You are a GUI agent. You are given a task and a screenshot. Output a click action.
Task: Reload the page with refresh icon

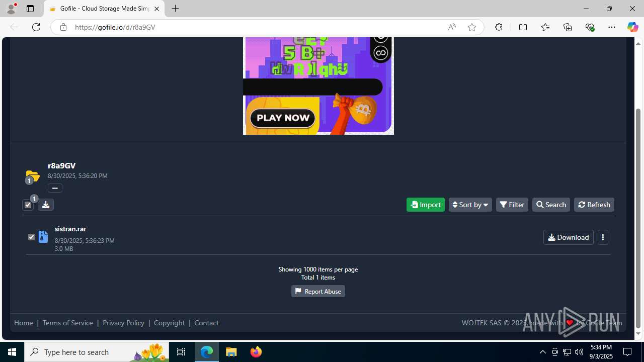point(36,27)
